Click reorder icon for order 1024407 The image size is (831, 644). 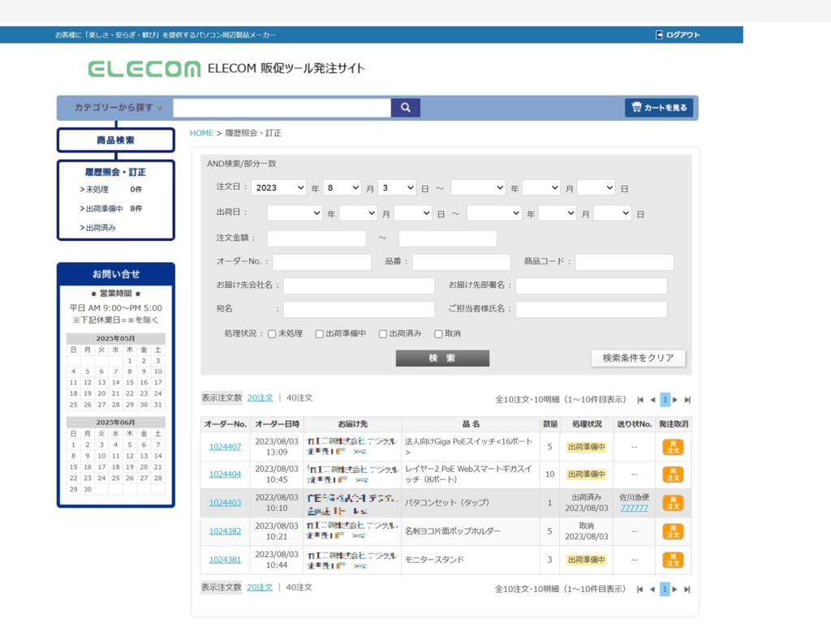[673, 447]
